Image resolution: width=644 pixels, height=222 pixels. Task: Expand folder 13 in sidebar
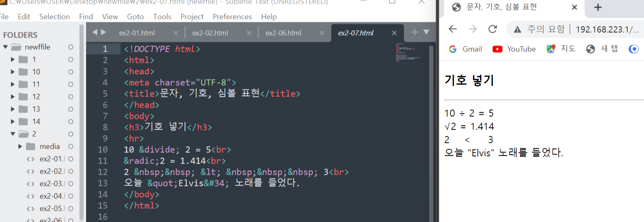click(13, 109)
